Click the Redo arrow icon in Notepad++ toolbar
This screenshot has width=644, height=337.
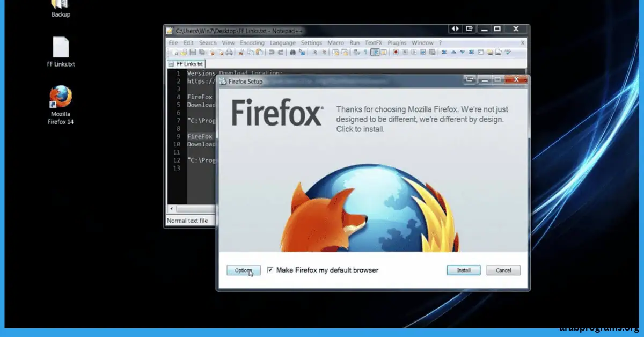coord(280,52)
